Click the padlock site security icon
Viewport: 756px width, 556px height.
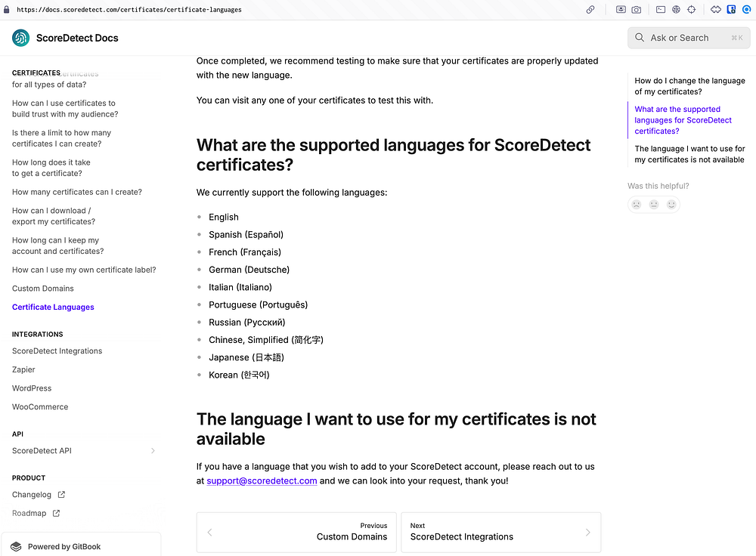click(x=6, y=10)
